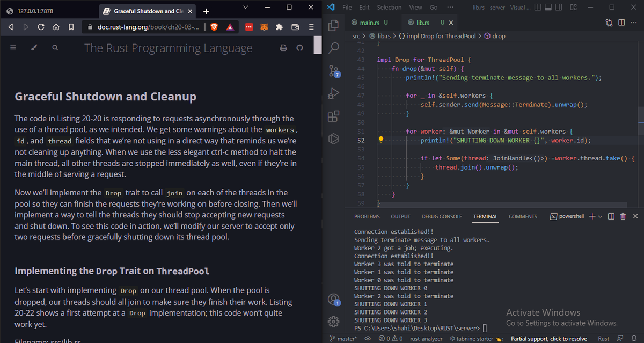Expand 'impl Drop for ThreadPool' breadcrumb
The height and width of the screenshot is (343, 644).
(437, 36)
